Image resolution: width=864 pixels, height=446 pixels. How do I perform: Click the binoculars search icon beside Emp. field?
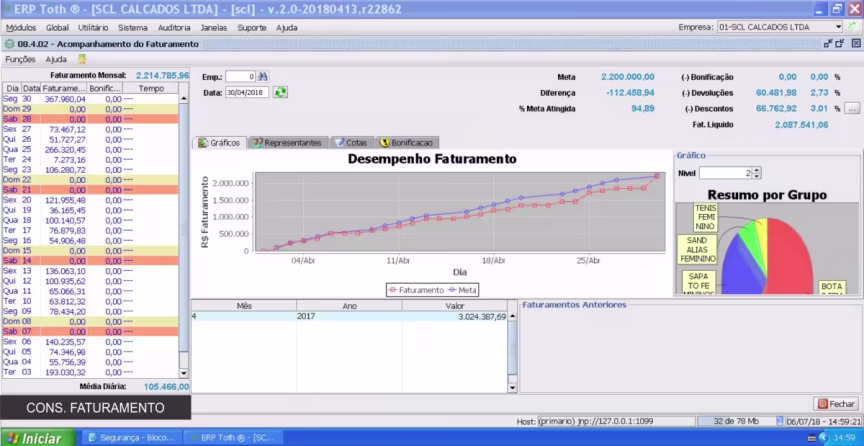click(x=264, y=76)
